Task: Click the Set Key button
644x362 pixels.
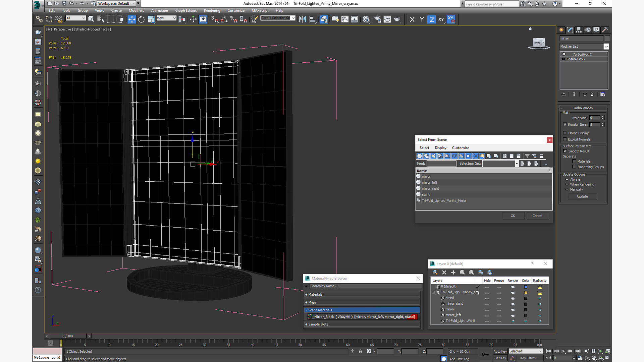Action: click(x=500, y=358)
